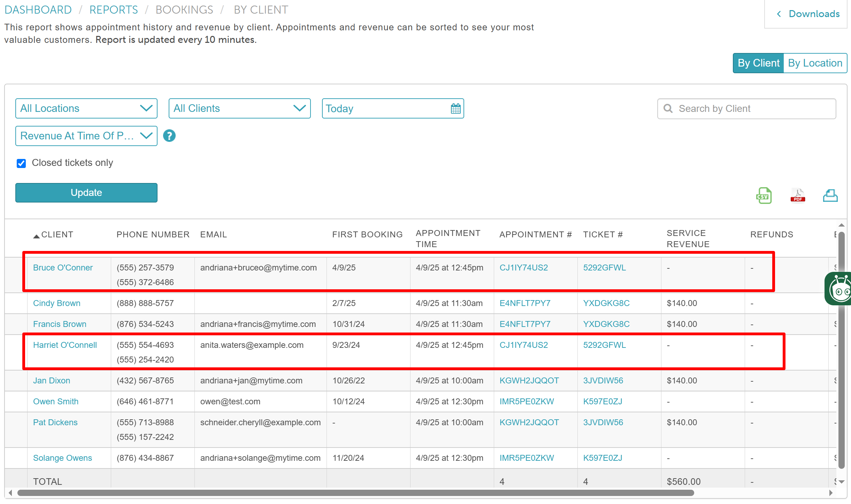Click the print report icon
This screenshot has height=504, width=851.
(830, 196)
